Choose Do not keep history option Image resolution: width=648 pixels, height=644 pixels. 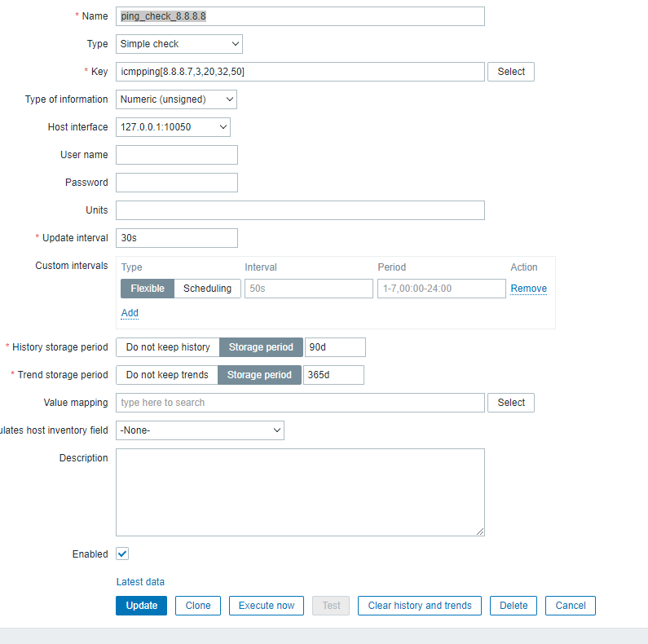pos(168,347)
